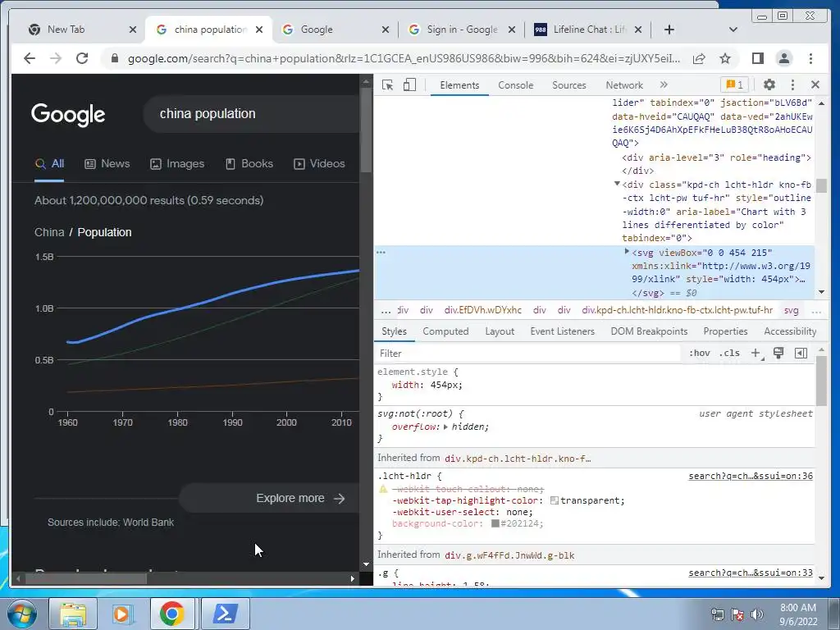The image size is (840, 630).
Task: Share this page icon in address bar
Action: pos(699,58)
